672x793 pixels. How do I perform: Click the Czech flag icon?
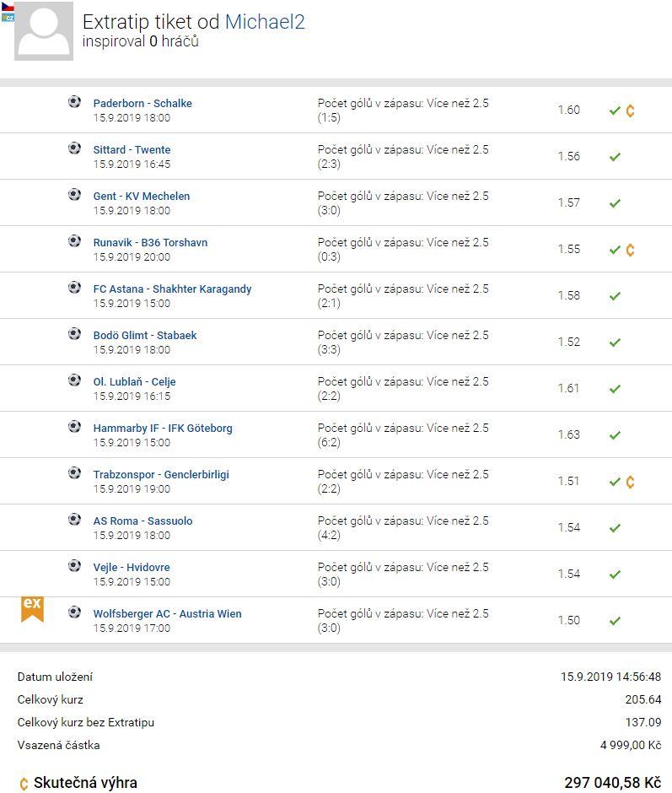click(8, 7)
